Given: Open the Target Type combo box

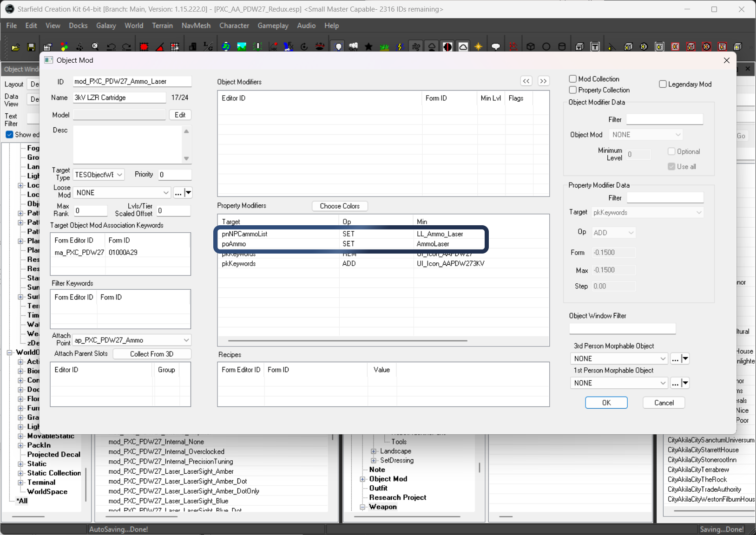Looking at the screenshot, I should coord(99,175).
